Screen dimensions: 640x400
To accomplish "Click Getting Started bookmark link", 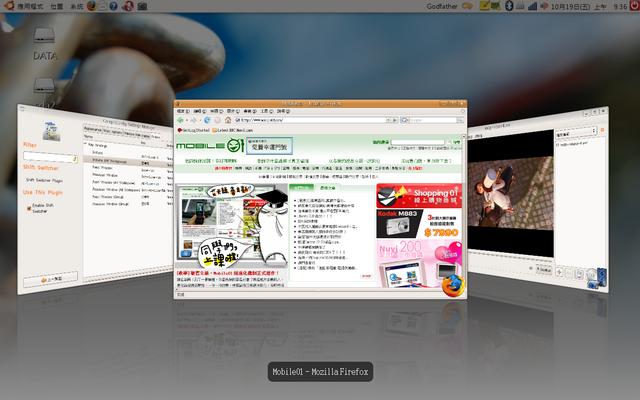I will (193, 130).
